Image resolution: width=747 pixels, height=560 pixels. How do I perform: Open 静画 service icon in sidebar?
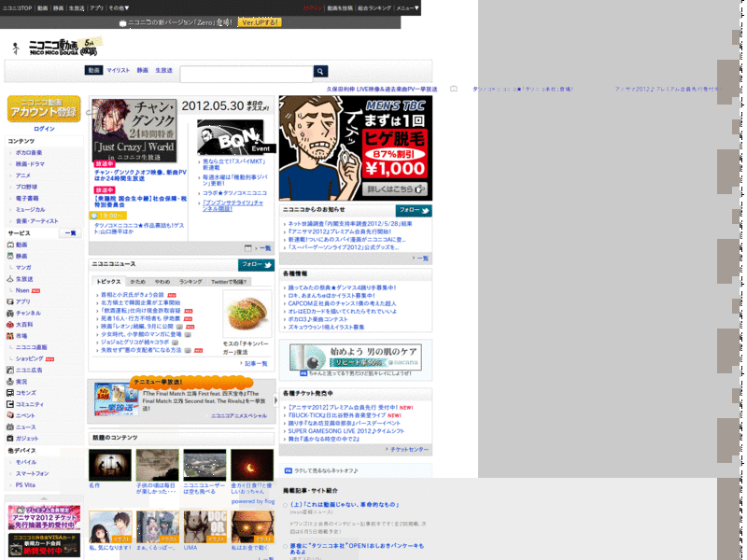[10, 256]
